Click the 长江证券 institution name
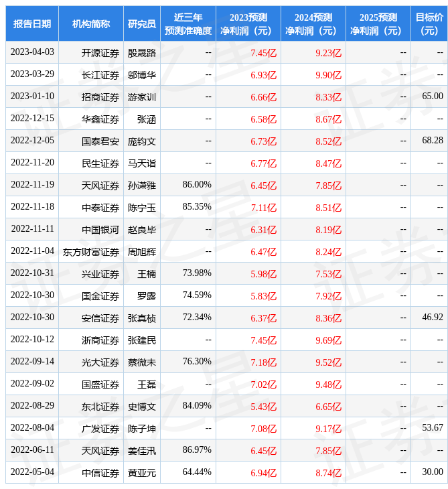This screenshot has width=448, height=489. point(100,74)
